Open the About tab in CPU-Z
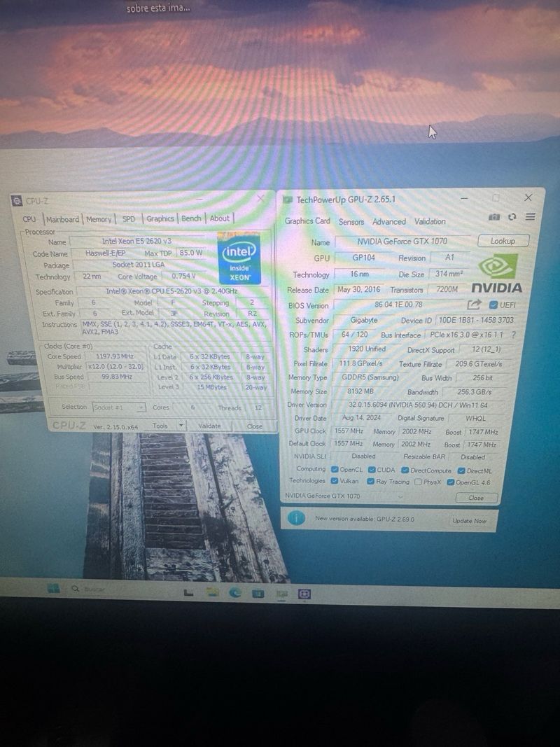Viewport: 560px width, 747px height. 220,218
